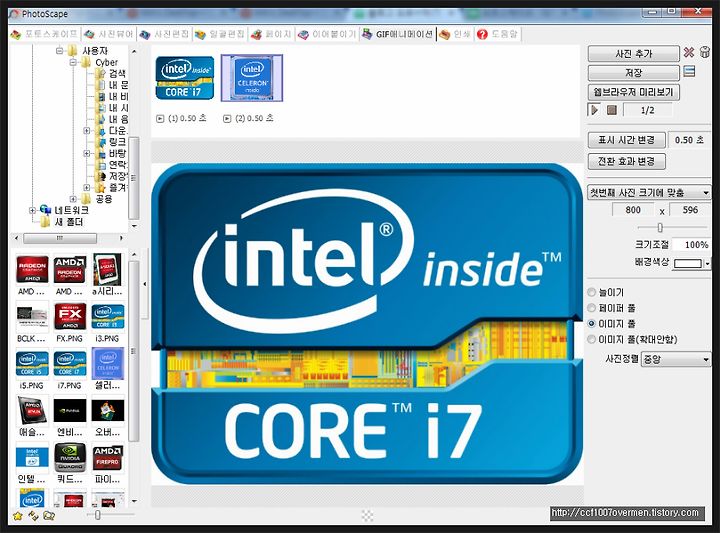Select the 오버 file thumbnail
Viewport: 720px width, 533px height.
point(107,416)
